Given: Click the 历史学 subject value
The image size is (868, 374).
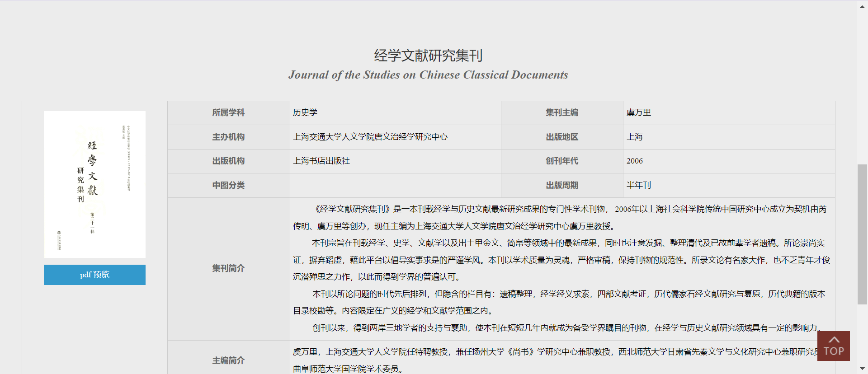Looking at the screenshot, I should [305, 113].
